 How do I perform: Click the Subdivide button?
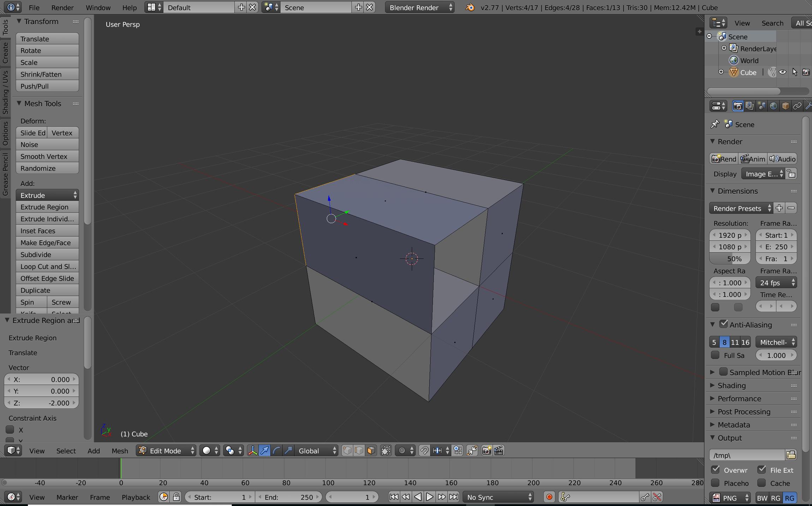click(x=47, y=254)
